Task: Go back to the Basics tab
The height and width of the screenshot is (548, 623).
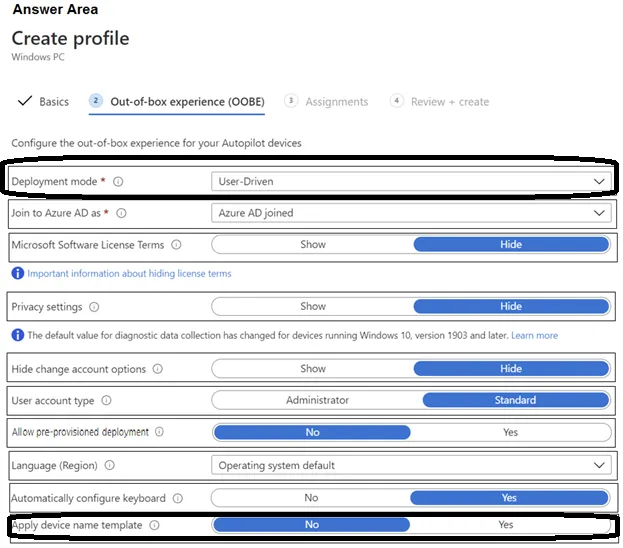Action: tap(54, 102)
